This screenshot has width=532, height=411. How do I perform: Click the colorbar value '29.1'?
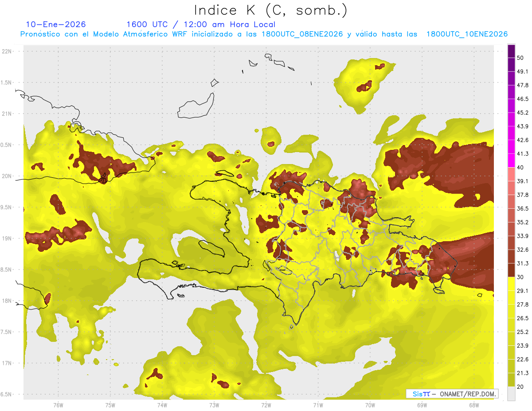click(x=522, y=291)
